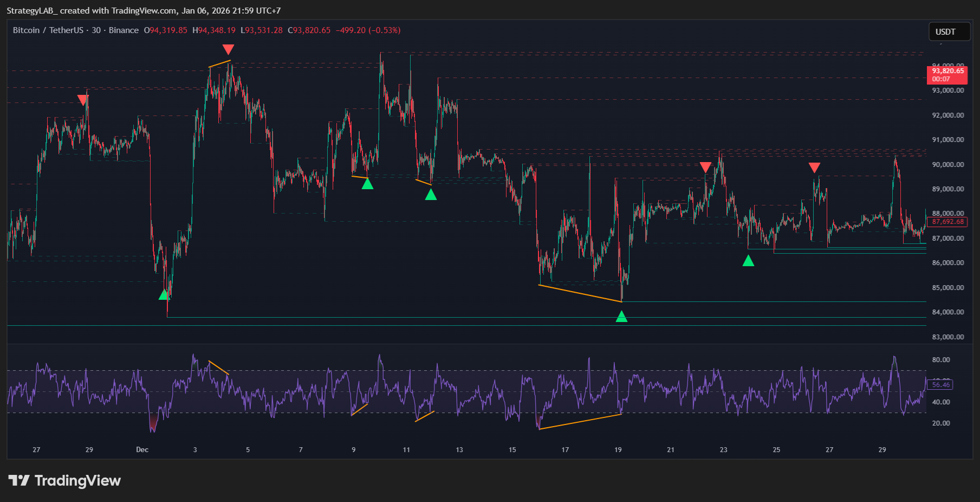Click the 83,000.00 price axis label
This screenshot has width=980, height=502.
[947, 337]
